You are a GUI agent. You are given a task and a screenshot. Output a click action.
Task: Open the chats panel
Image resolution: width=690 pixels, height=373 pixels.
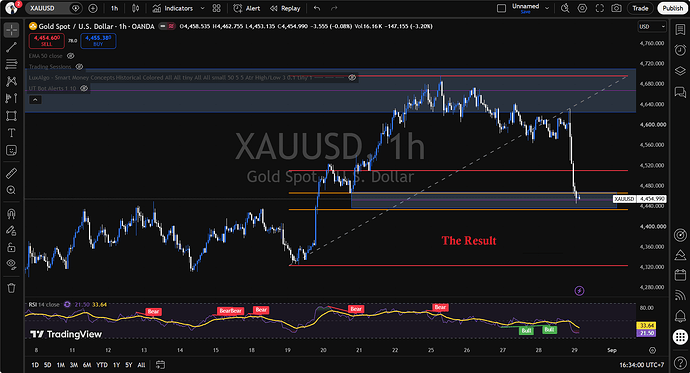[680, 92]
